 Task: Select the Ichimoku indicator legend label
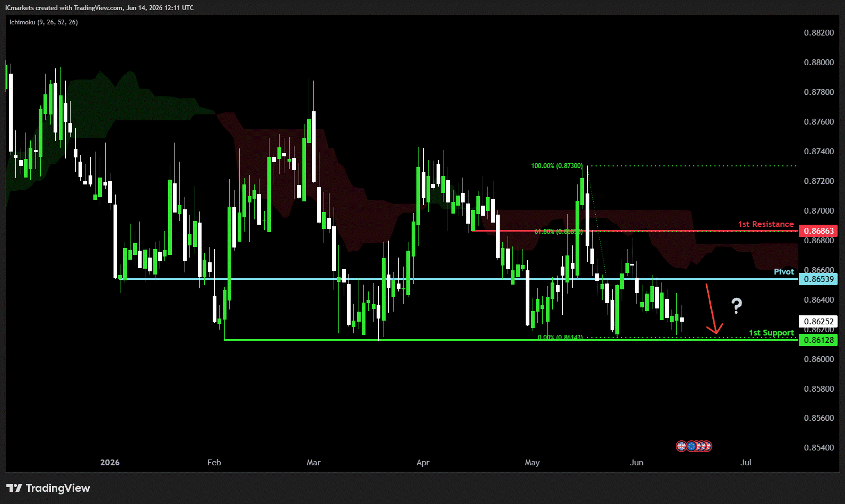click(x=43, y=22)
